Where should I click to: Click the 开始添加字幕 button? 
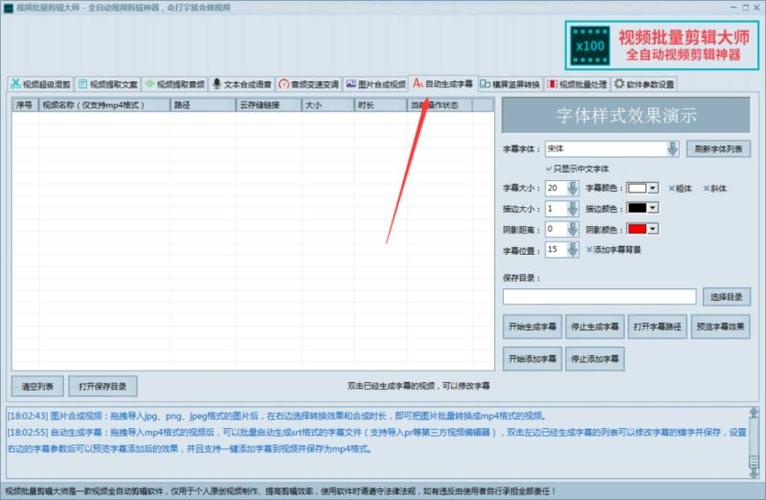click(532, 359)
